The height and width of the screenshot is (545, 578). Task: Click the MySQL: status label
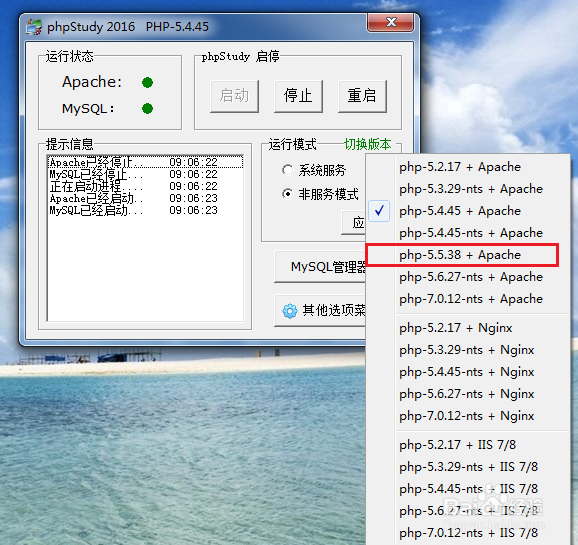click(88, 109)
